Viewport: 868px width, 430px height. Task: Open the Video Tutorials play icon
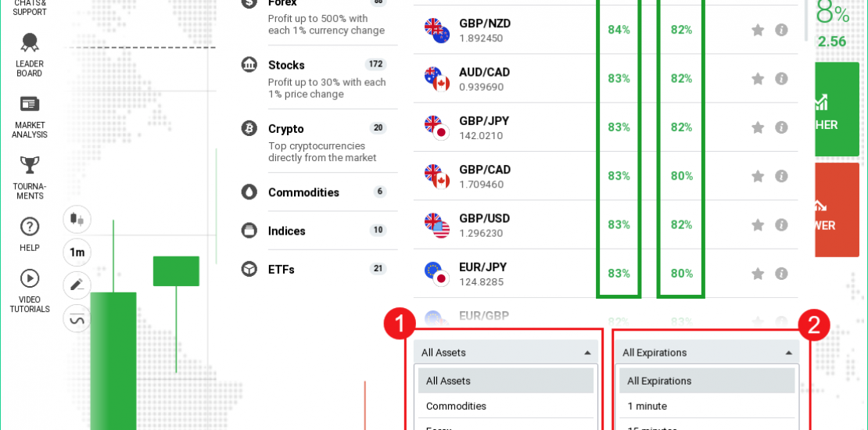(x=30, y=278)
